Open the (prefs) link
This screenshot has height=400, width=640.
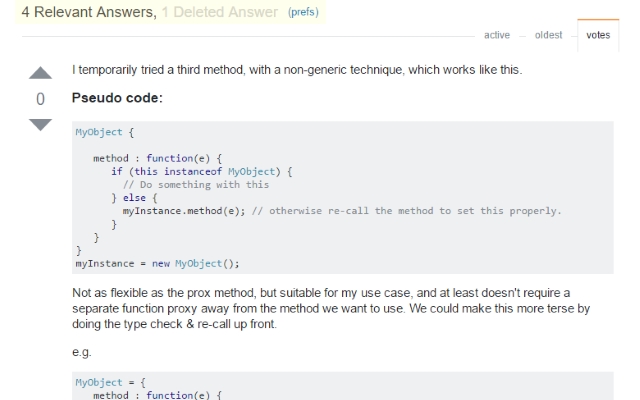click(x=303, y=12)
